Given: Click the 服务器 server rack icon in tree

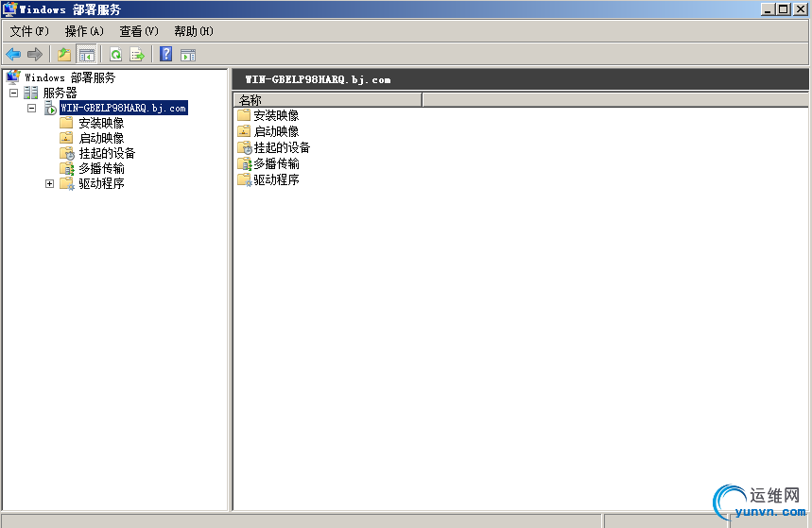Looking at the screenshot, I should pos(31,93).
